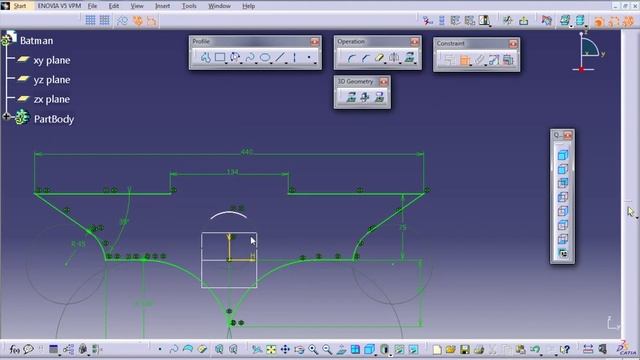
Task: Click the Normal View icon
Action: pos(341,349)
